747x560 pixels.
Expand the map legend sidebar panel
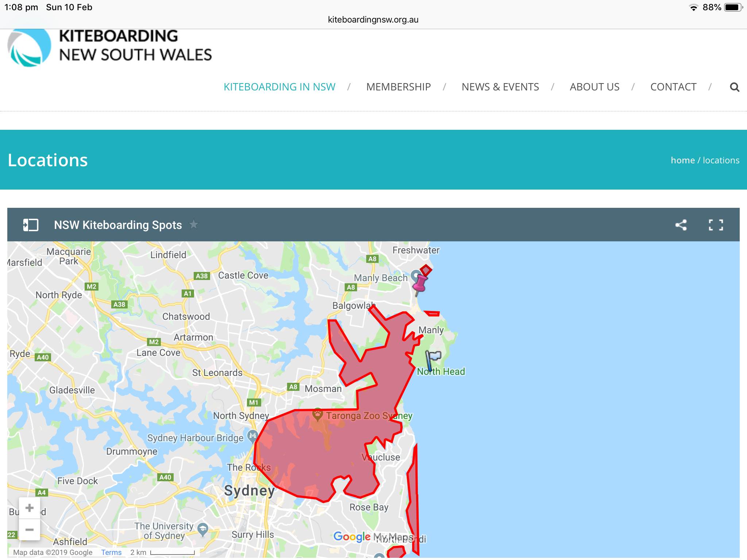coord(31,225)
